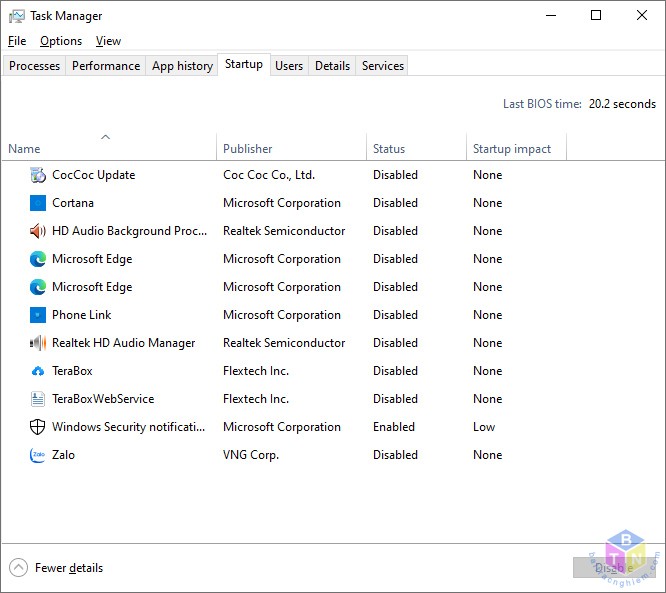
Task: Select the Zalo app icon
Action: (38, 455)
